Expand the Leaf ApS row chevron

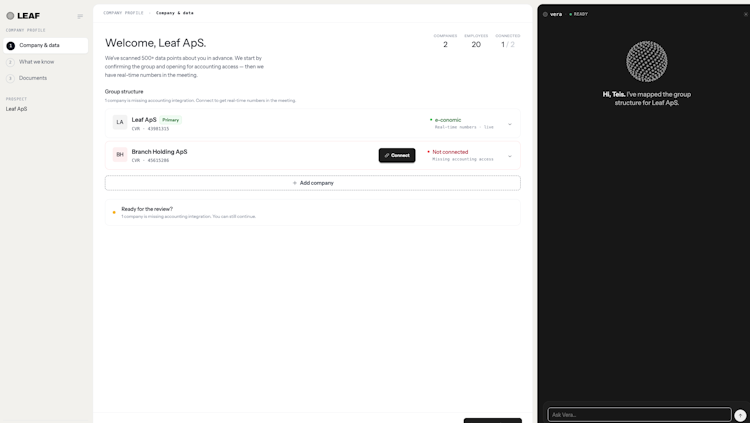click(x=509, y=124)
